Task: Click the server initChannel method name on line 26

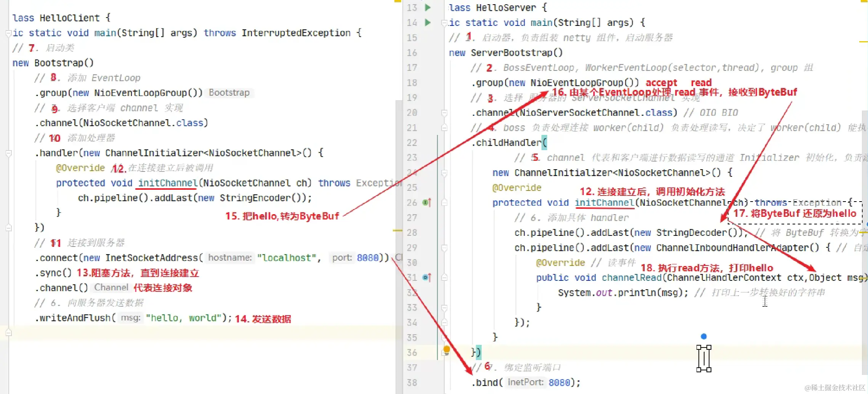Action: tap(605, 203)
